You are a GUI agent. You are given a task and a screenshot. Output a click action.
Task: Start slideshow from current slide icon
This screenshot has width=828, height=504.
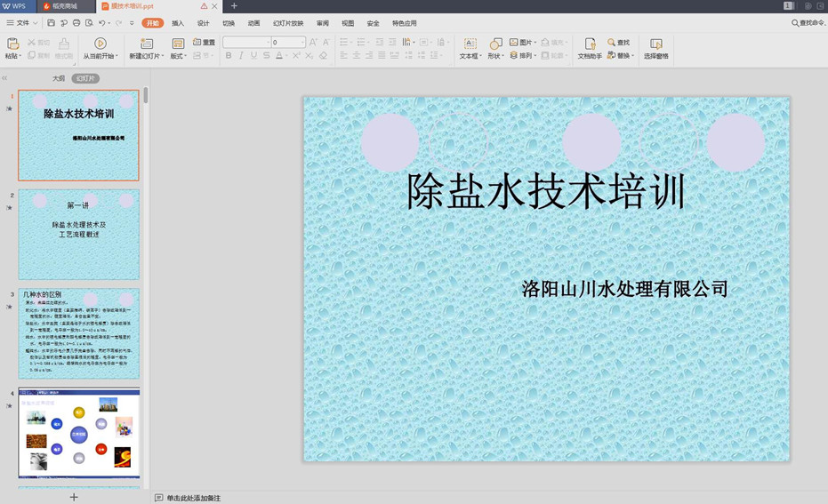100,44
